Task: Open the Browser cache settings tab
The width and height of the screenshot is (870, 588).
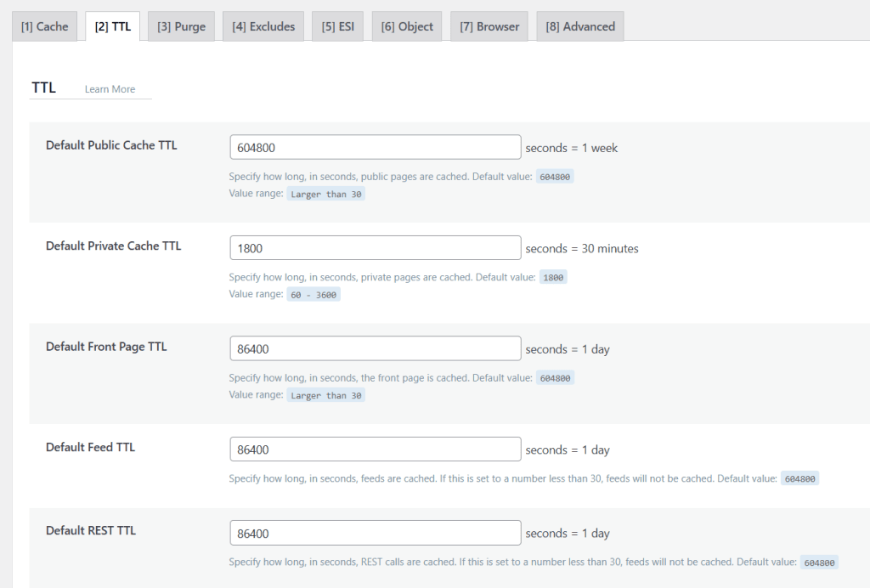Action: point(489,26)
